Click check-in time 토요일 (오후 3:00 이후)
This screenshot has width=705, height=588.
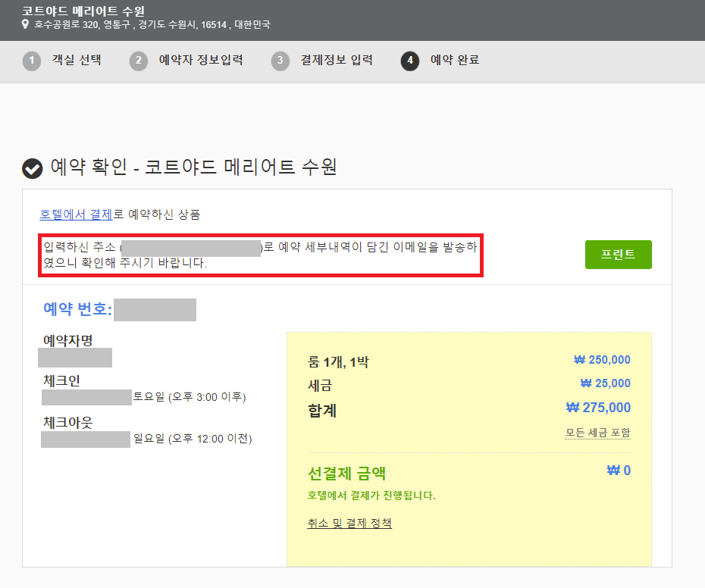[190, 397]
